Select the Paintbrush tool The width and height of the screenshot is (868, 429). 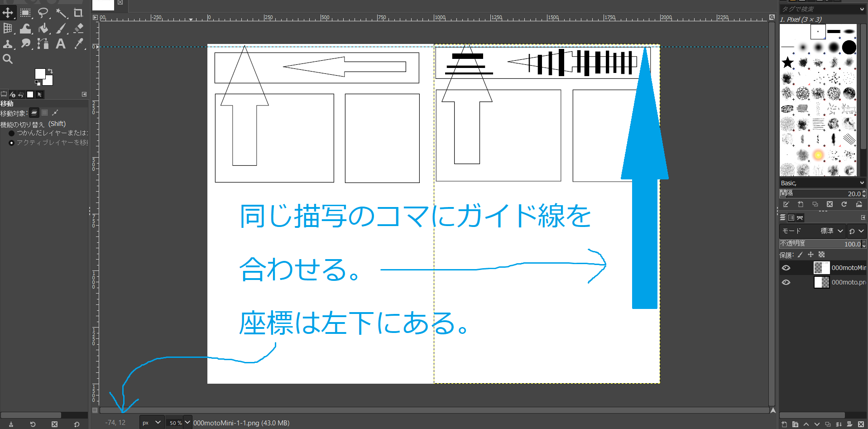click(61, 29)
